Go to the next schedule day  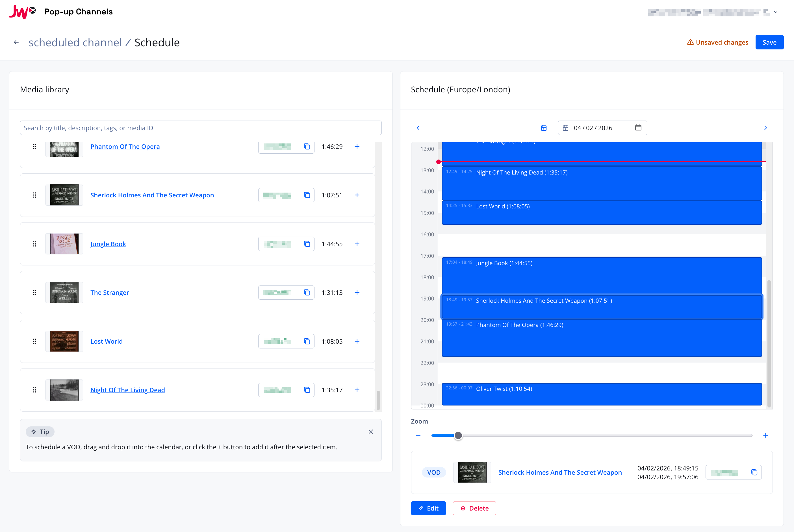765,128
